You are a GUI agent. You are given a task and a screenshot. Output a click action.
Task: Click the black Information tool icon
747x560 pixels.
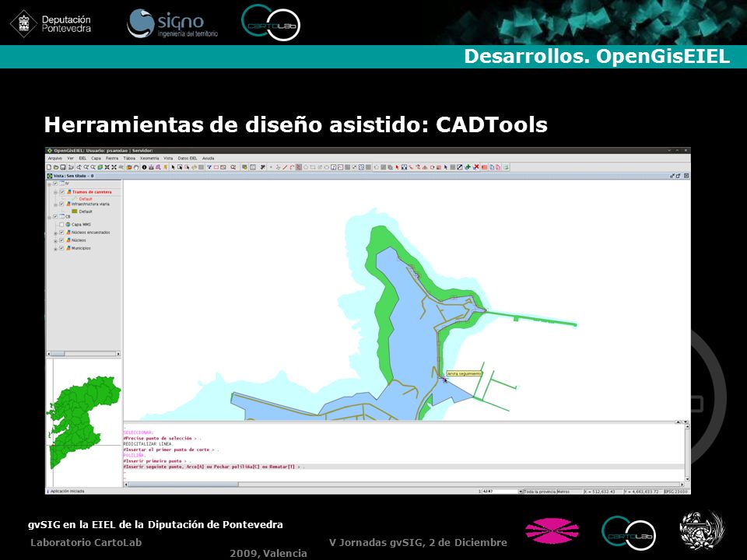[x=145, y=167]
